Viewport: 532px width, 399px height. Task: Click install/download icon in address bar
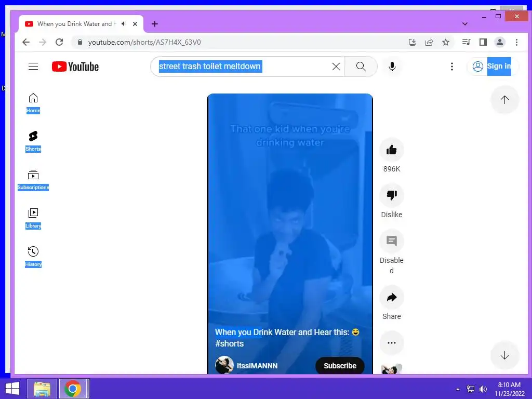pos(412,42)
